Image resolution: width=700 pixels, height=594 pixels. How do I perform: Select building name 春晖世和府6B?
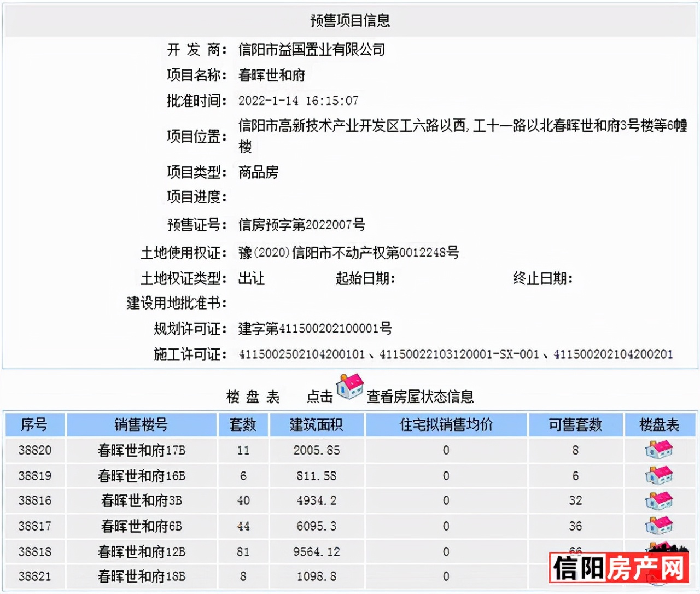[x=142, y=526]
